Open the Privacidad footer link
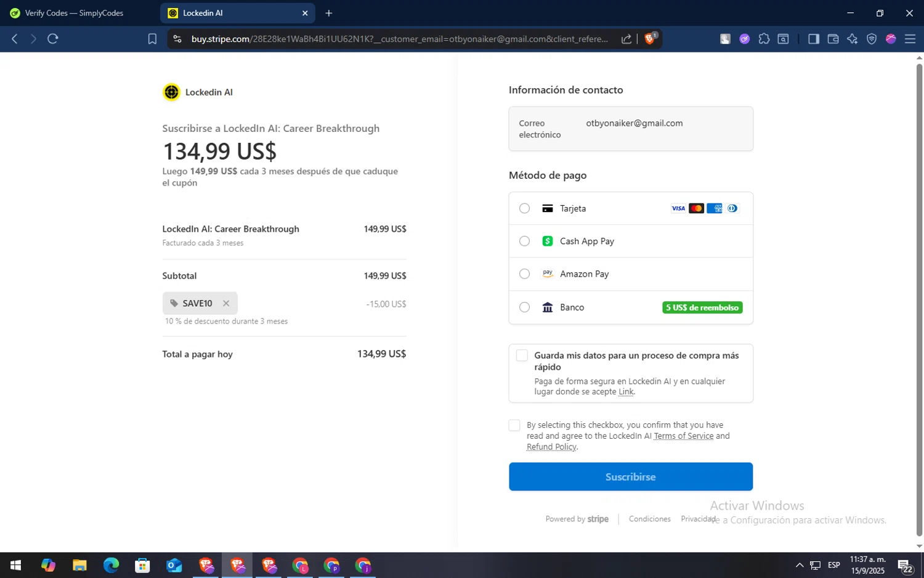924x578 pixels. click(x=698, y=519)
